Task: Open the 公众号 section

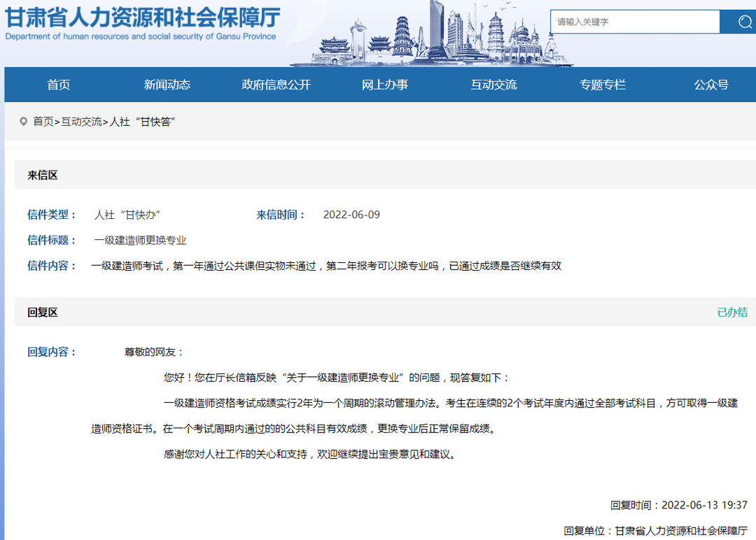Action: 710,84
